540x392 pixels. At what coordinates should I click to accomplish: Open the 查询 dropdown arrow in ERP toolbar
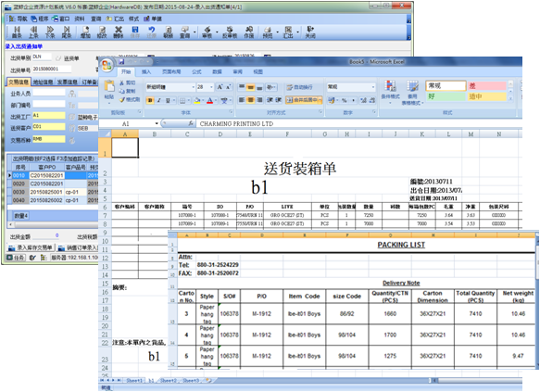click(195, 32)
